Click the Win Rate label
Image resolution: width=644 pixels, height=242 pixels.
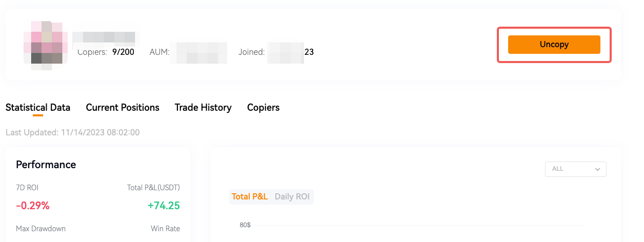click(165, 229)
